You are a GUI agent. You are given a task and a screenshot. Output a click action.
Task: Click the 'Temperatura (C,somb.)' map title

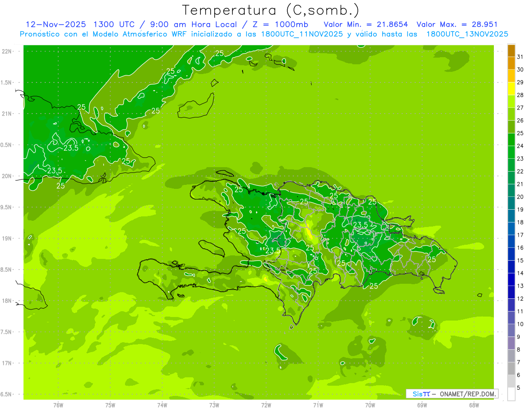click(271, 10)
